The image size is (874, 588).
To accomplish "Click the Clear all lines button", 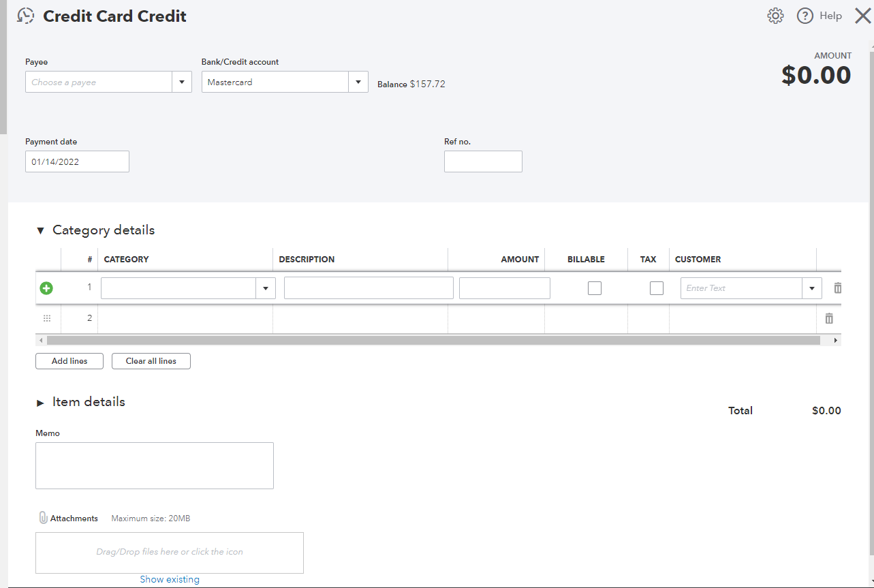I will tap(151, 361).
